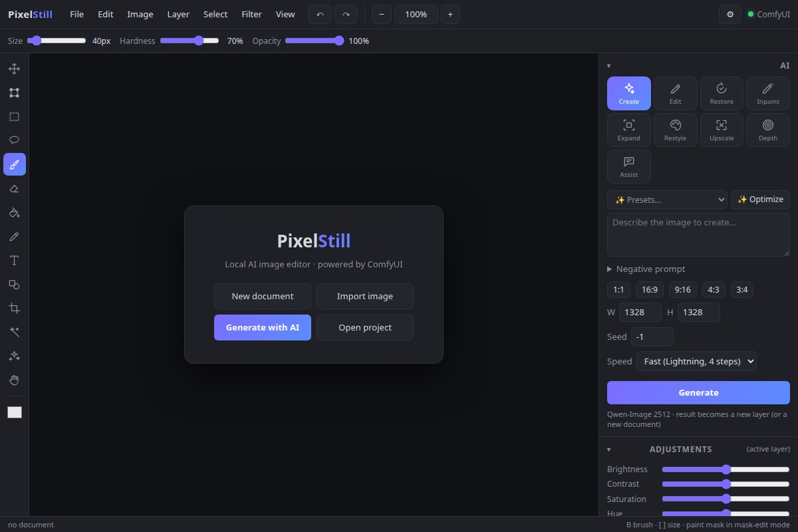Open the Presets dropdown

(x=667, y=199)
